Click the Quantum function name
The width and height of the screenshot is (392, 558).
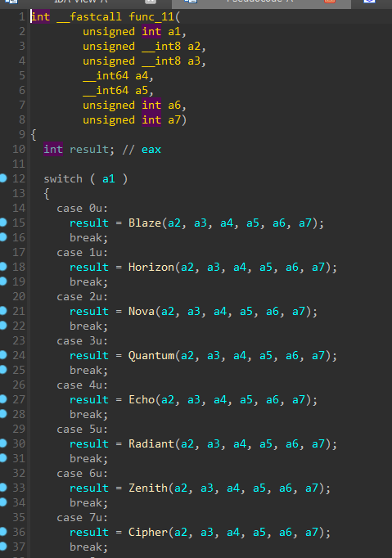coord(151,355)
